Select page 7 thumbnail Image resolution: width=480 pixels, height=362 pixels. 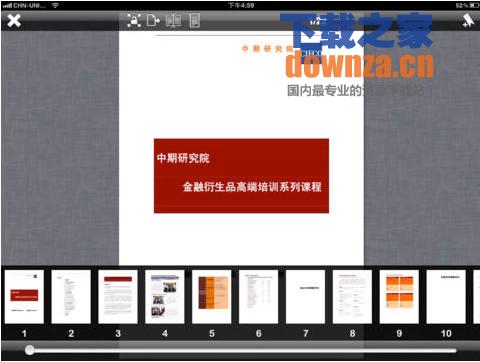pyautogui.click(x=305, y=297)
